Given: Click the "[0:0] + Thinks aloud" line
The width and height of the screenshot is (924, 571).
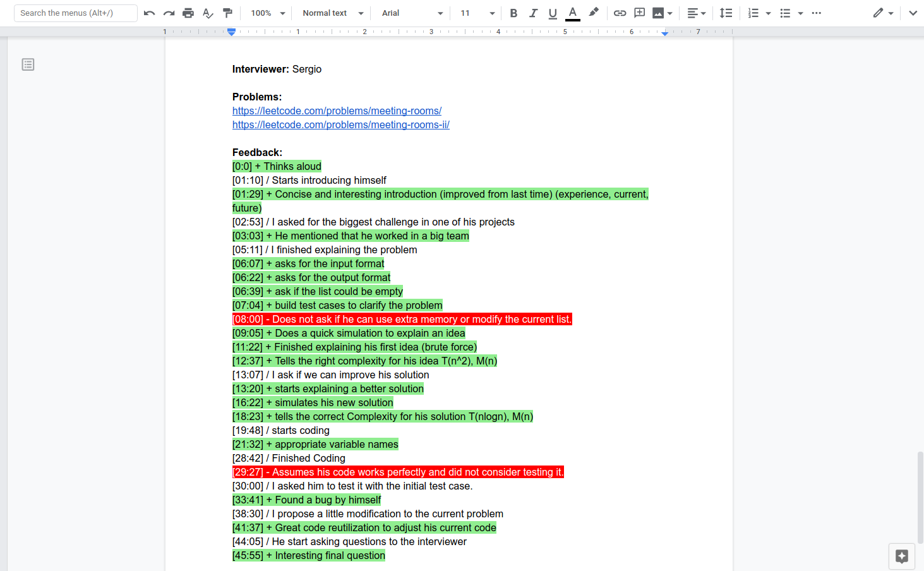Looking at the screenshot, I should pos(277,166).
